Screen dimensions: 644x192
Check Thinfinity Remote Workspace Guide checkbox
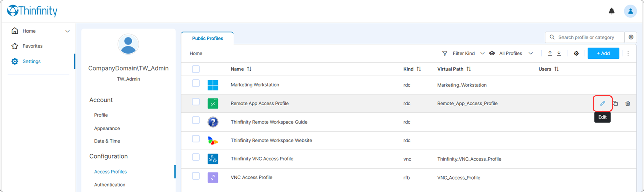[x=196, y=120]
